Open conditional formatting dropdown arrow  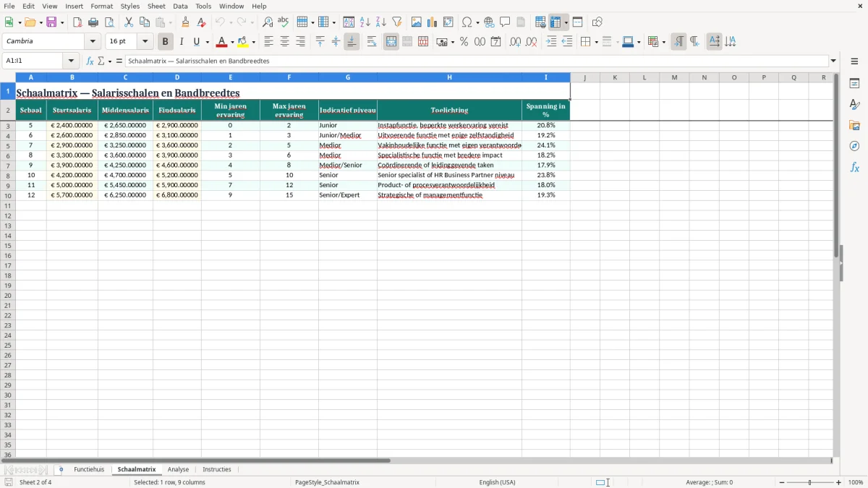[x=663, y=42]
